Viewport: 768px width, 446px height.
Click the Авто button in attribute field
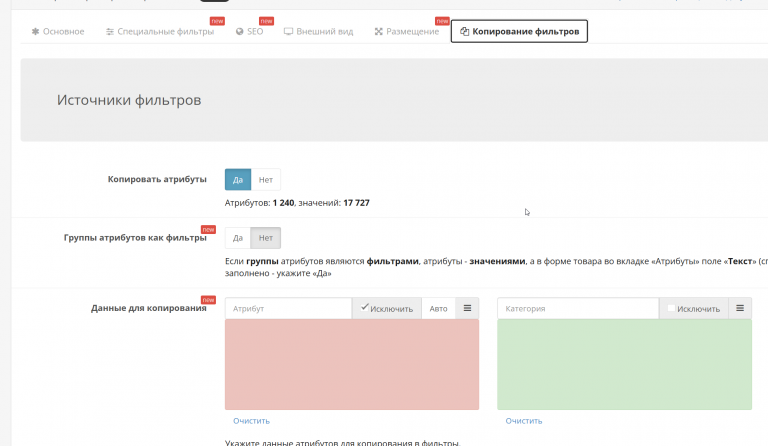438,308
